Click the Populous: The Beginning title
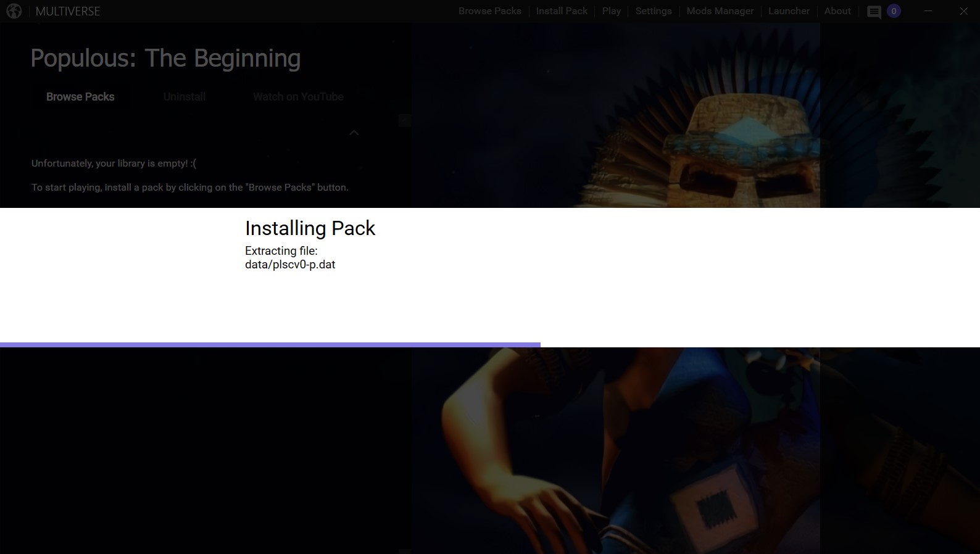The width and height of the screenshot is (980, 554). point(165,59)
